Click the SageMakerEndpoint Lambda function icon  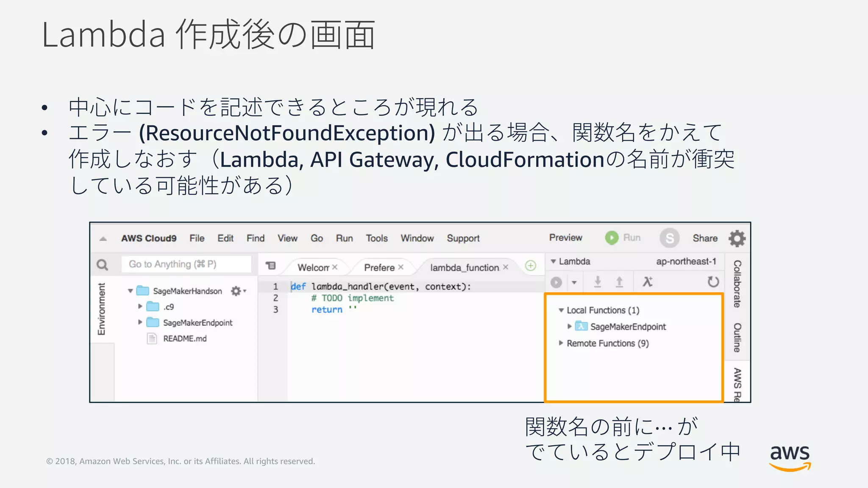[581, 326]
